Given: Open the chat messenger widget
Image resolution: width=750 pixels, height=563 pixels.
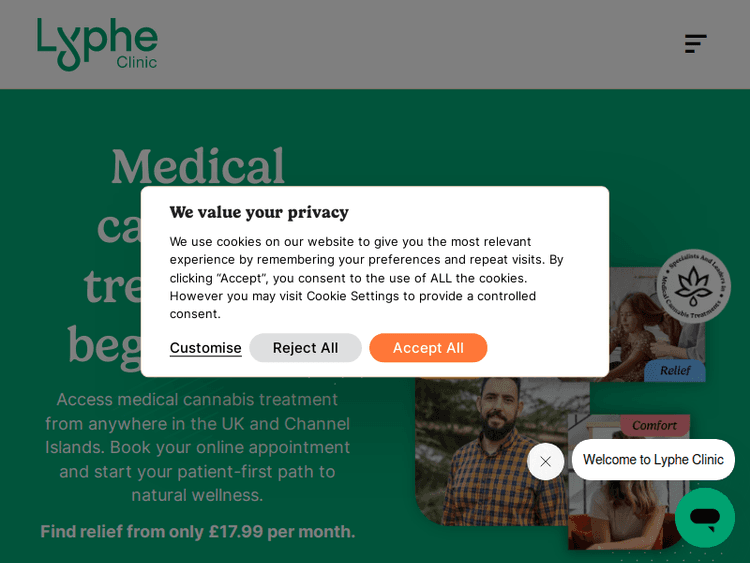Looking at the screenshot, I should (704, 517).
